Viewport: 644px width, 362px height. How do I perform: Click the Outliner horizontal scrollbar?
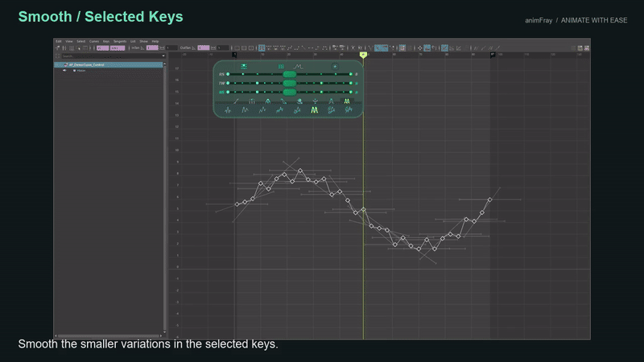click(109, 335)
